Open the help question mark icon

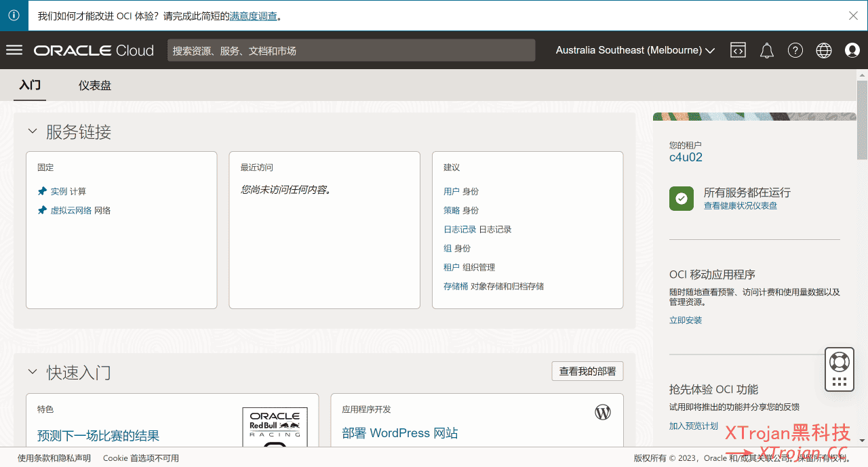pyautogui.click(x=795, y=50)
